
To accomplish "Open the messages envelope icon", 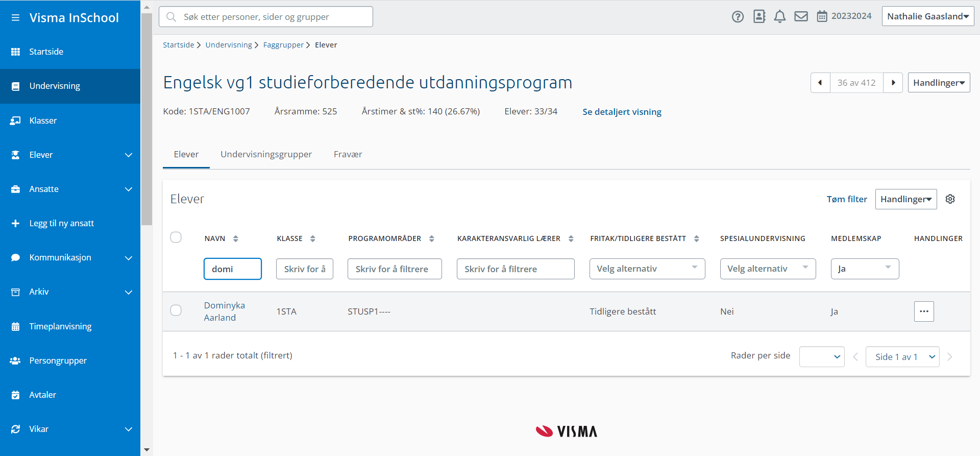I will [801, 16].
